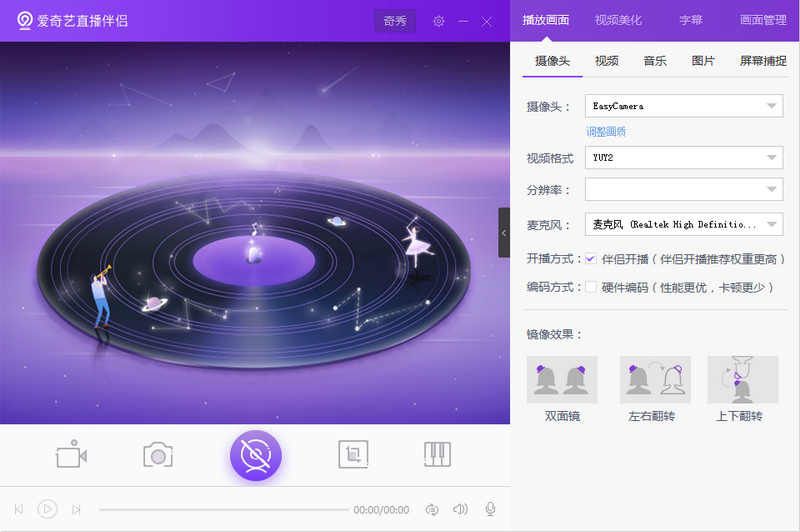Select the 上下翻转 mirror effect thumbnail
Viewport: 800px width, 532px height.
point(743,380)
